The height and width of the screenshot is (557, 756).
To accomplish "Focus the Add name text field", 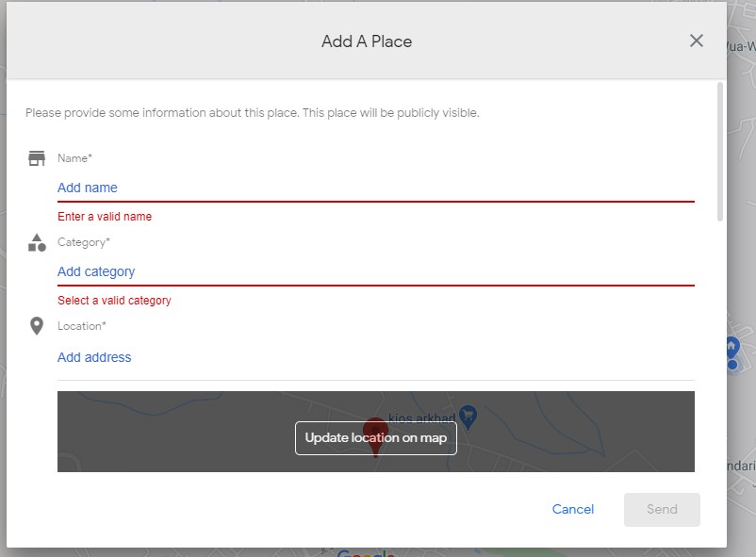I will click(x=375, y=188).
